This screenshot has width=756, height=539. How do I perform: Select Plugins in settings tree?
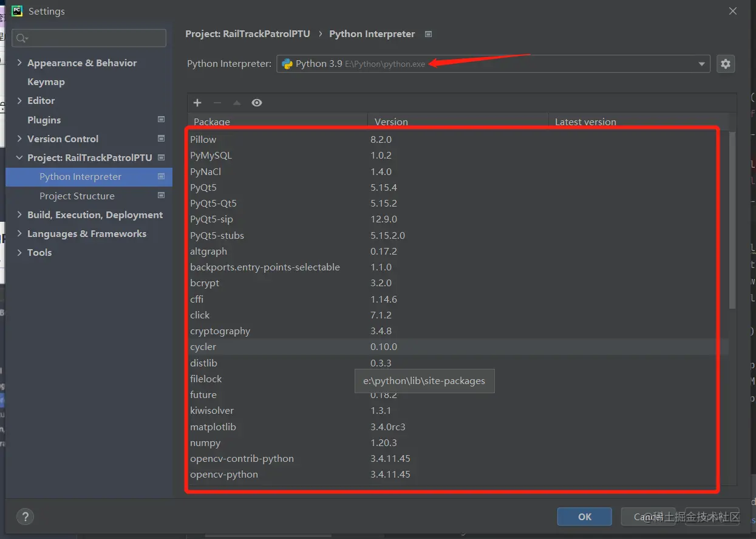point(44,120)
